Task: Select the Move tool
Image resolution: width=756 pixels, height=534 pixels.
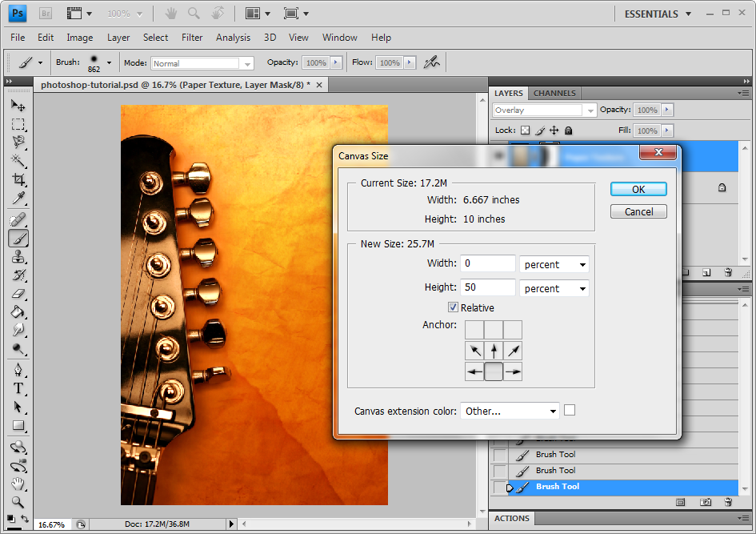Action: click(18, 106)
